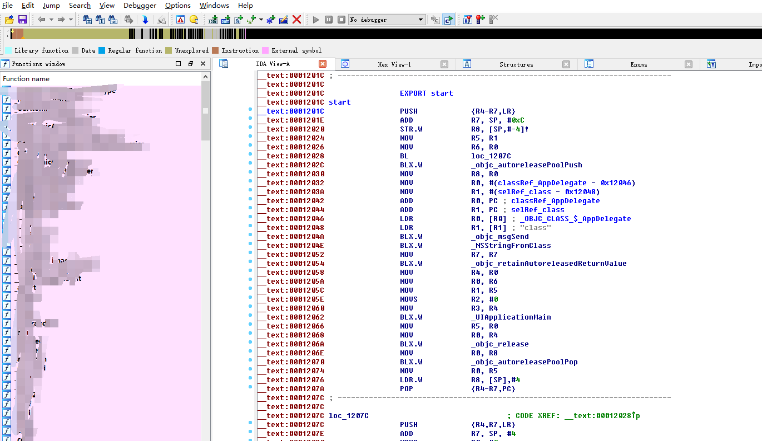This screenshot has width=762, height=441.
Task: Open the back-arrow history dropdown
Action: pyautogui.click(x=51, y=19)
